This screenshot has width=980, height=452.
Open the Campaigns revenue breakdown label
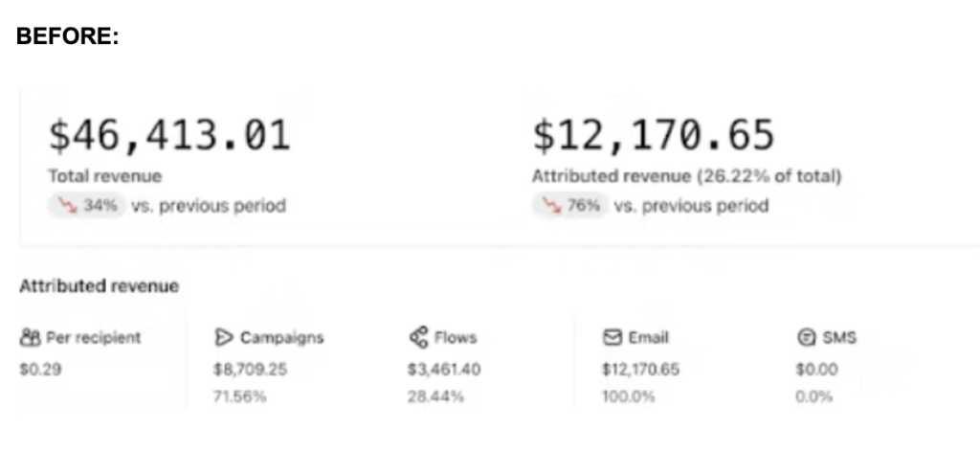[281, 337]
